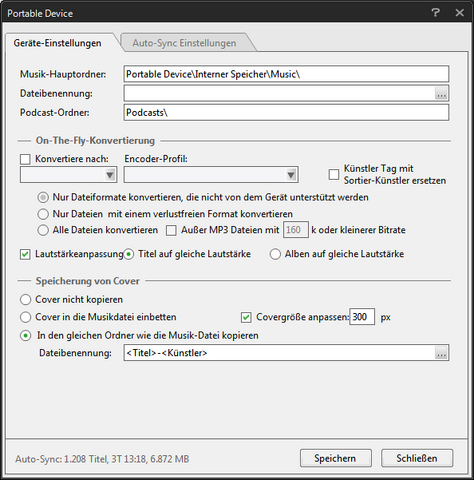This screenshot has height=480, width=474.
Task: Select Cover nicht kopieren option
Action: [26, 299]
